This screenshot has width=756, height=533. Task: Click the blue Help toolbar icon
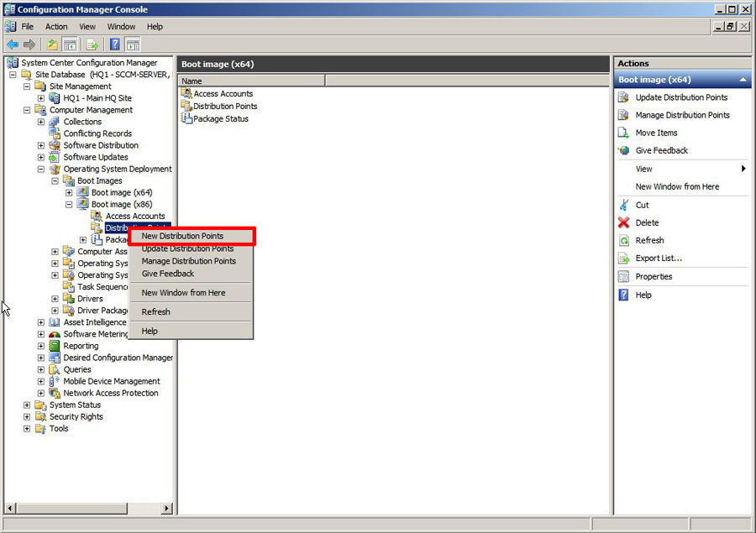[x=115, y=44]
